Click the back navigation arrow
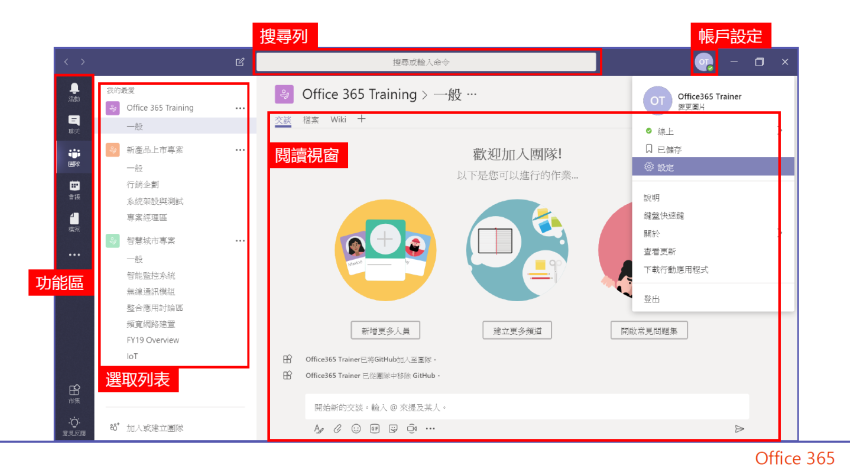 66,62
